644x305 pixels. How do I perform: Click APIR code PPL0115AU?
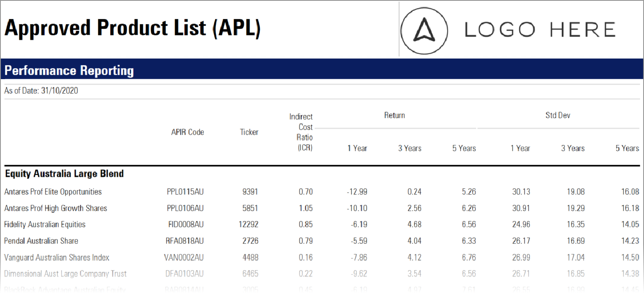[185, 192]
